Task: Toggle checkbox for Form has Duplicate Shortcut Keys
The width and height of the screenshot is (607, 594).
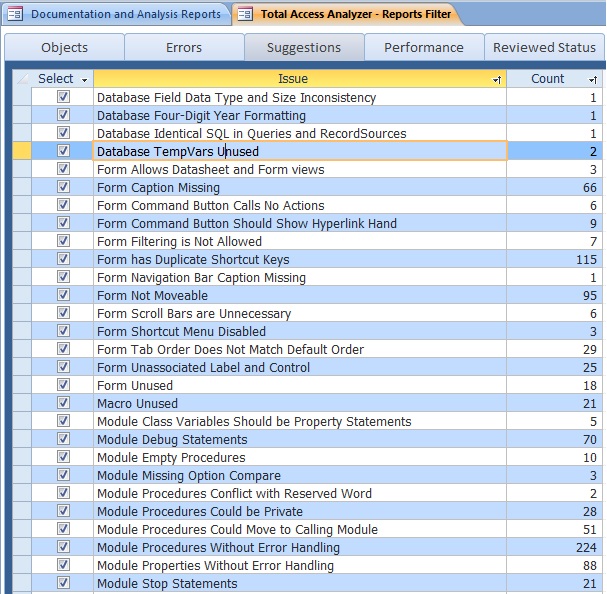Action: (x=63, y=259)
